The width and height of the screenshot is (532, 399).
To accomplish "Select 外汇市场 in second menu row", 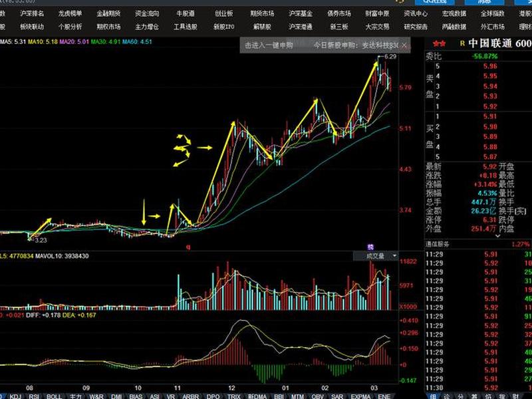I will point(492,27).
